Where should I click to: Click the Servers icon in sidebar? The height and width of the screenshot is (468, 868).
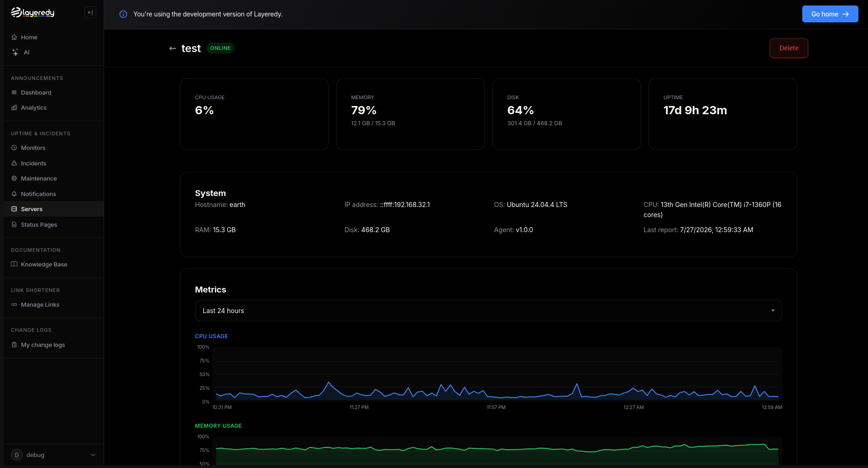point(14,209)
